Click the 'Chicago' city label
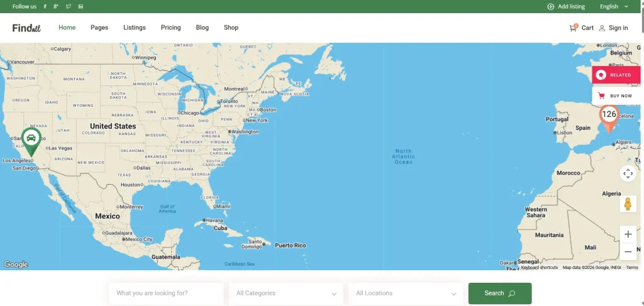The width and height of the screenshot is (644, 306). click(x=189, y=113)
